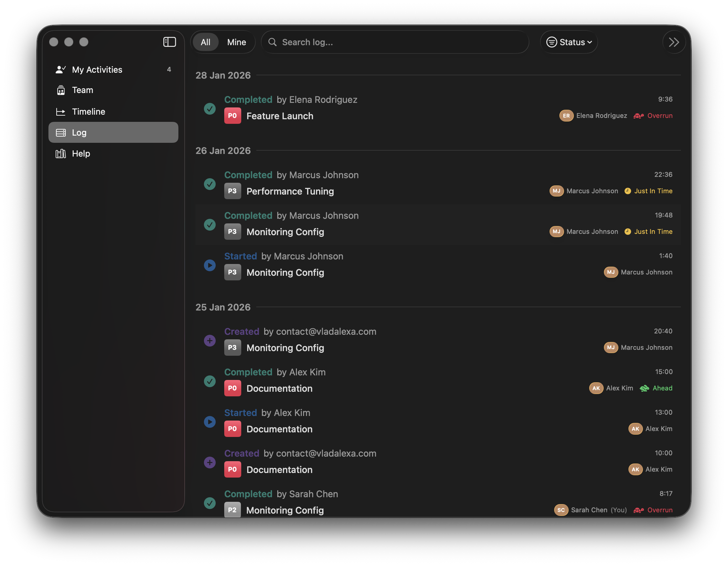728x566 pixels.
Task: Toggle the sidebar visibility control
Action: click(170, 42)
